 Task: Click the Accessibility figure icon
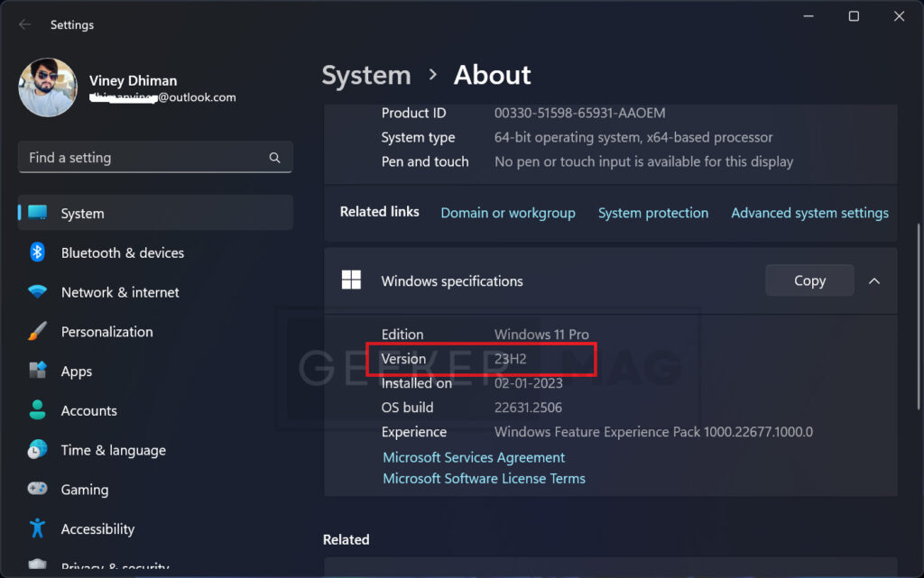pyautogui.click(x=37, y=528)
